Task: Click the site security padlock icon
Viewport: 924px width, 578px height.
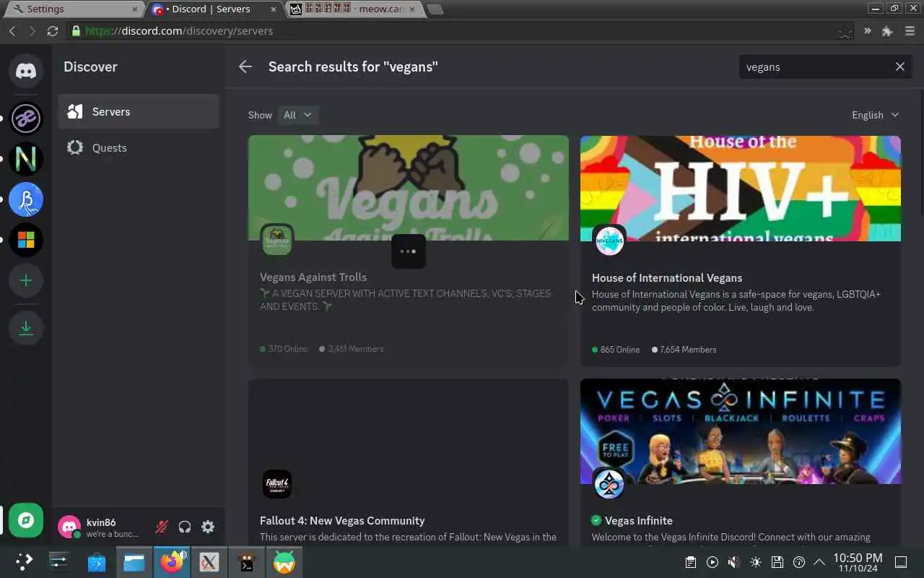Action: [75, 31]
